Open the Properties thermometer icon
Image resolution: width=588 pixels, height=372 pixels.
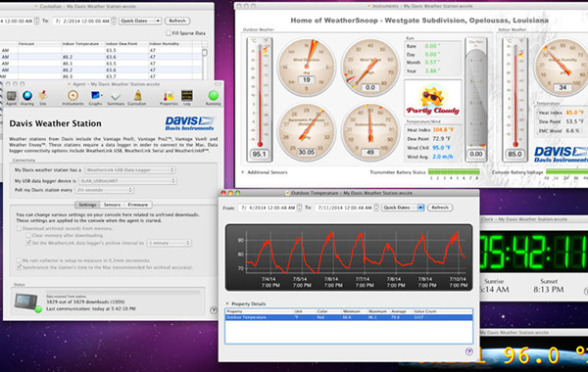[x=169, y=96]
